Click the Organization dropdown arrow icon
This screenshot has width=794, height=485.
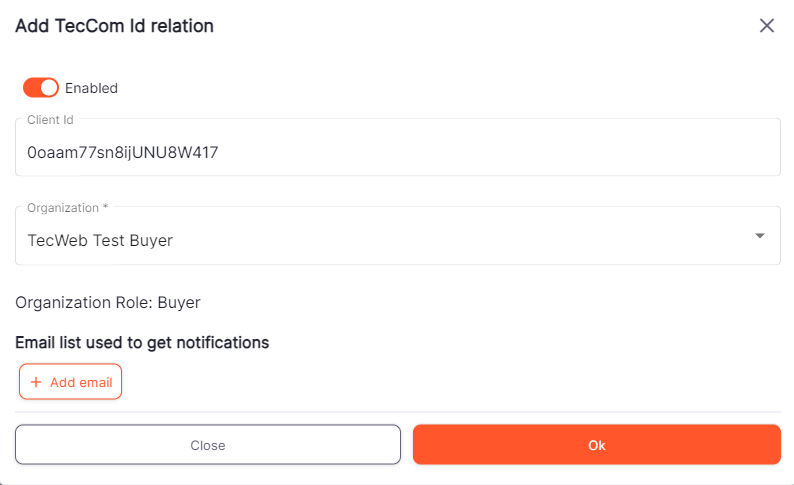[760, 236]
